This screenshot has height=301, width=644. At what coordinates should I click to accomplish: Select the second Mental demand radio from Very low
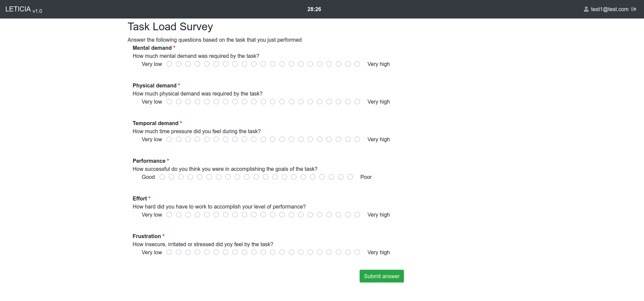click(x=179, y=64)
